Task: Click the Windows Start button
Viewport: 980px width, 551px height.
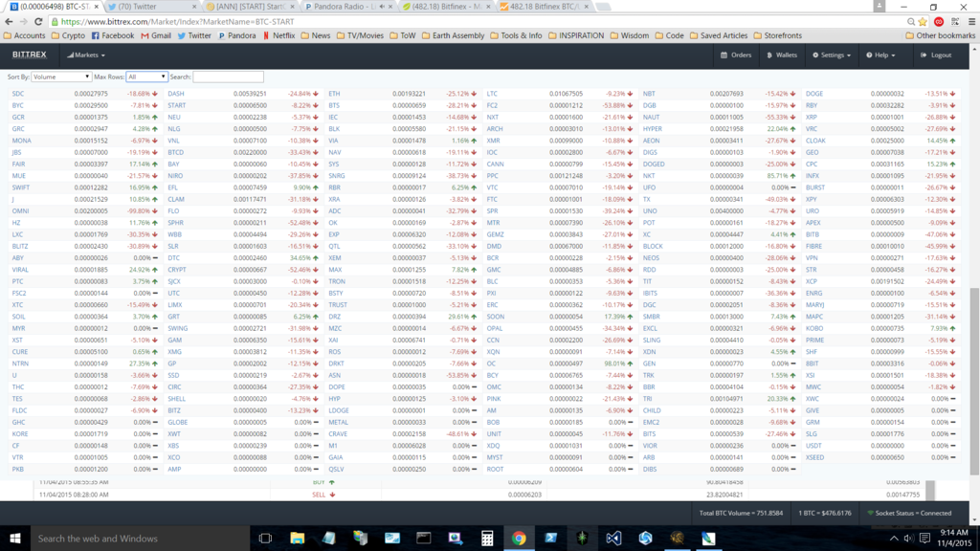Action: [x=15, y=539]
